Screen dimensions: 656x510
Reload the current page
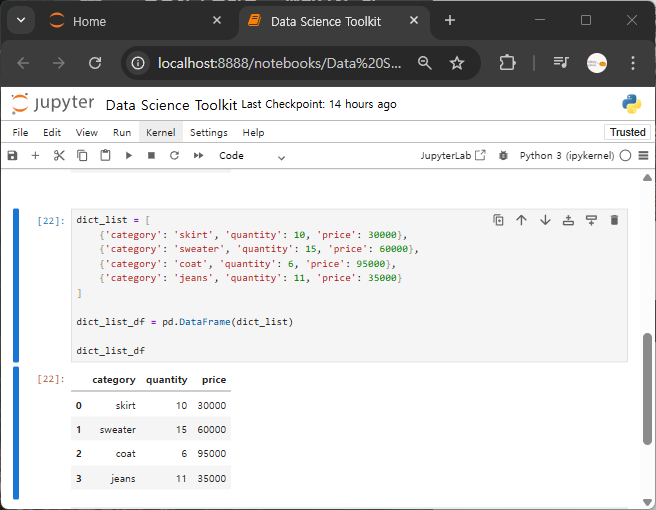coord(95,63)
